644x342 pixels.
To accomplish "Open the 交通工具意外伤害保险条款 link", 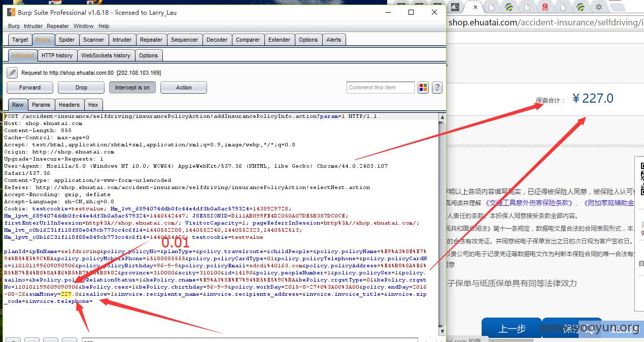I will click(x=529, y=203).
